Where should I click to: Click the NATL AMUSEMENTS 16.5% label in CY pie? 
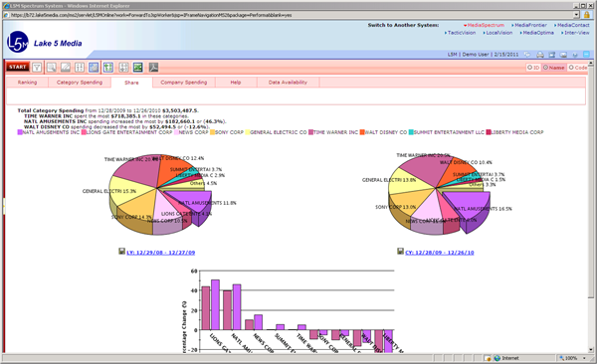(483, 209)
